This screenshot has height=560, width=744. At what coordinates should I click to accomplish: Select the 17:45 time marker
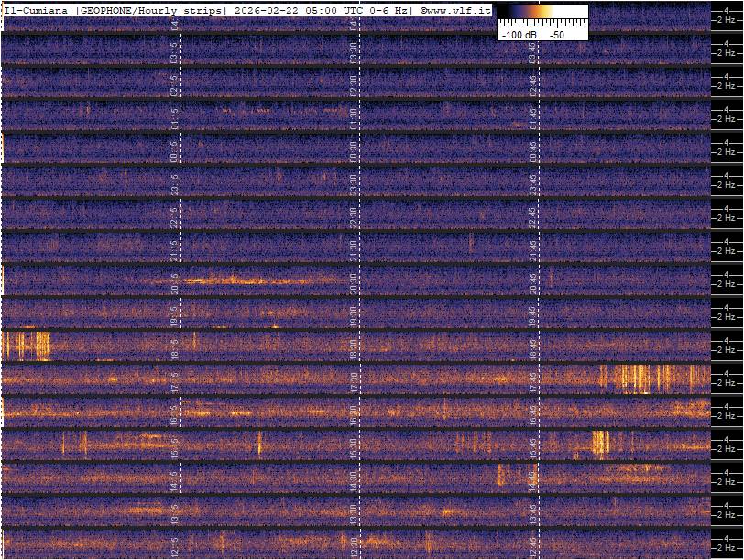click(x=531, y=379)
